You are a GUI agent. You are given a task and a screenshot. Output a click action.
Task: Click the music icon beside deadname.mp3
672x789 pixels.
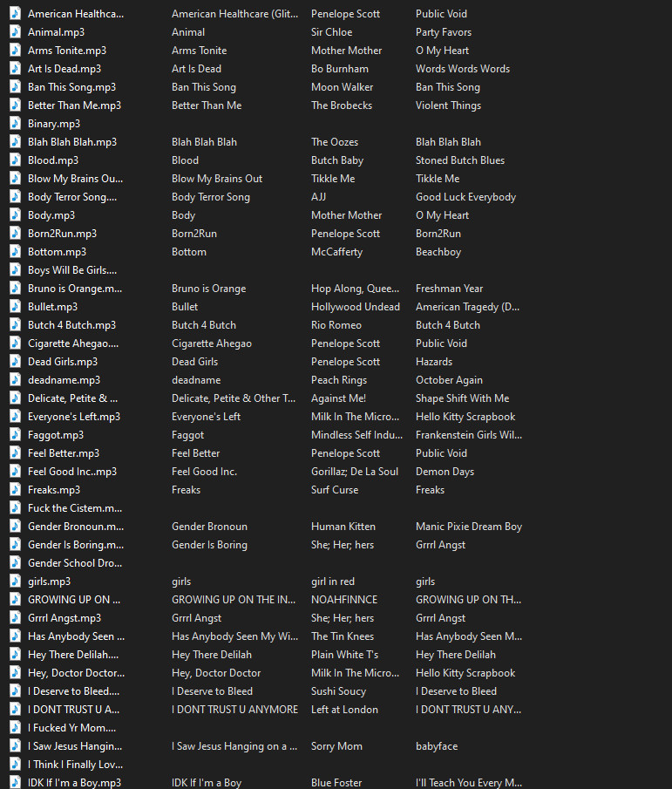pyautogui.click(x=16, y=379)
